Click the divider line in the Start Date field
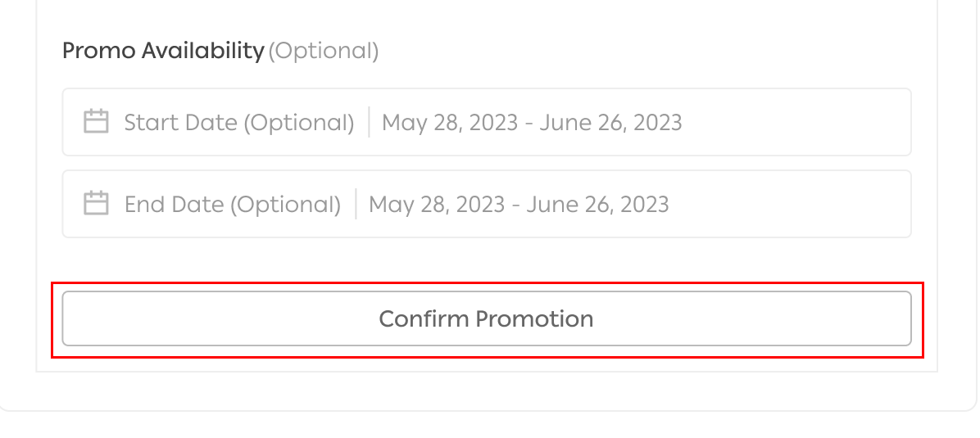 tap(369, 122)
